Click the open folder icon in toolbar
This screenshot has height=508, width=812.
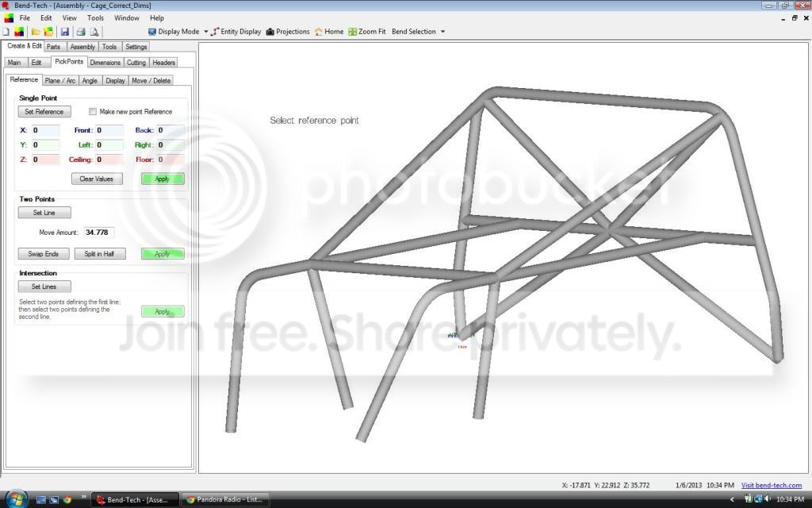coord(36,32)
